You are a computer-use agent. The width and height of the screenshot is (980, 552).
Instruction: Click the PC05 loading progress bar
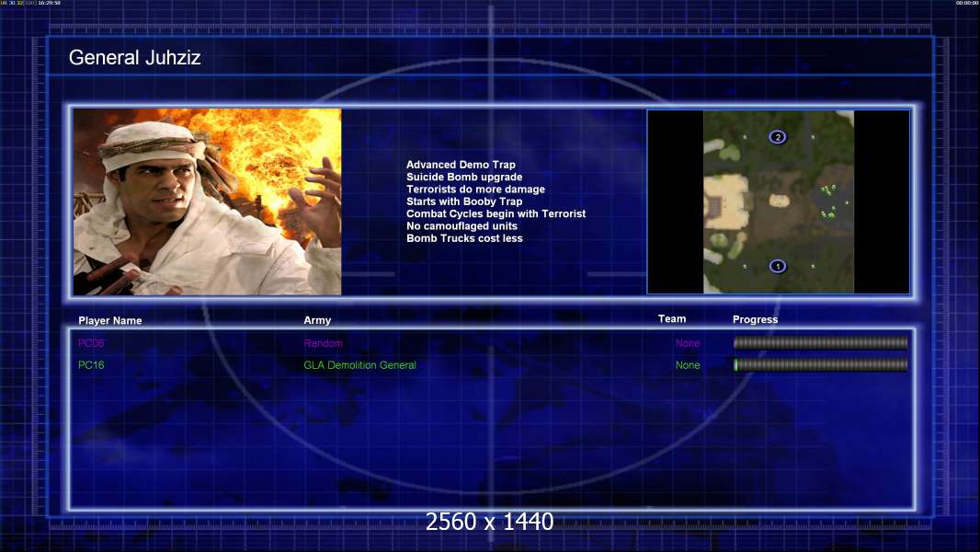(x=820, y=342)
